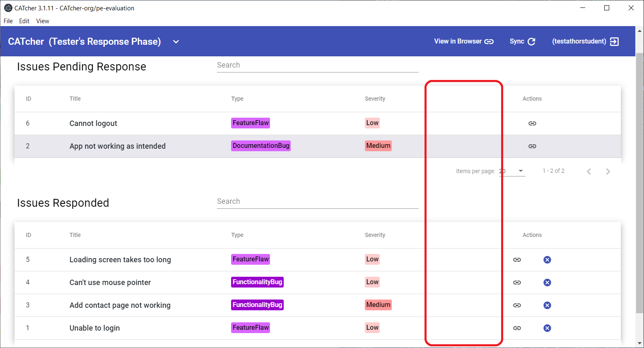Select the Cannot logout issue title
This screenshot has height=348, width=644.
[x=93, y=123]
